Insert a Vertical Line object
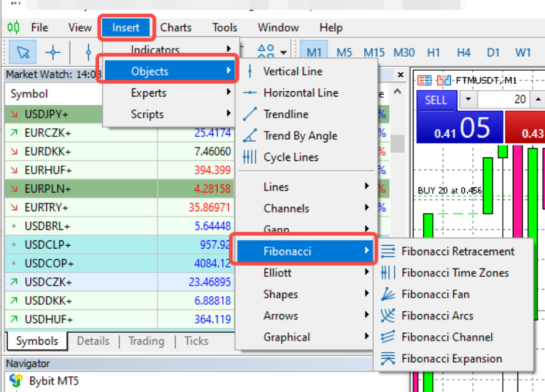The height and width of the screenshot is (392, 545). tap(292, 71)
